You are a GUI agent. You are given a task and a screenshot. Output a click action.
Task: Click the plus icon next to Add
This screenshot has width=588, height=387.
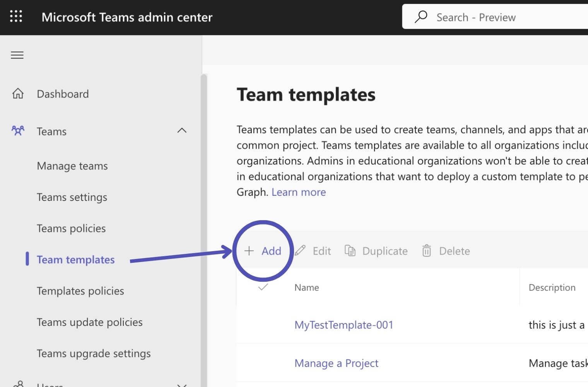point(249,251)
